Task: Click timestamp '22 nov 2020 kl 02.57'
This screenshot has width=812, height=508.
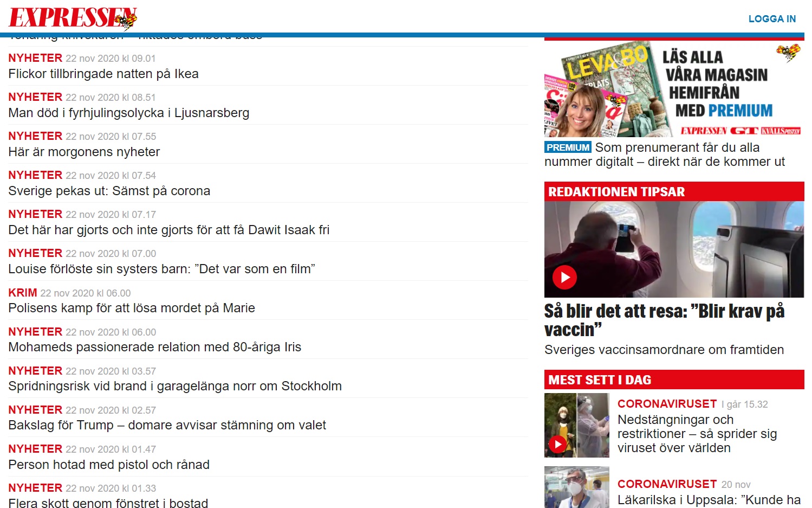Action: [x=111, y=410]
